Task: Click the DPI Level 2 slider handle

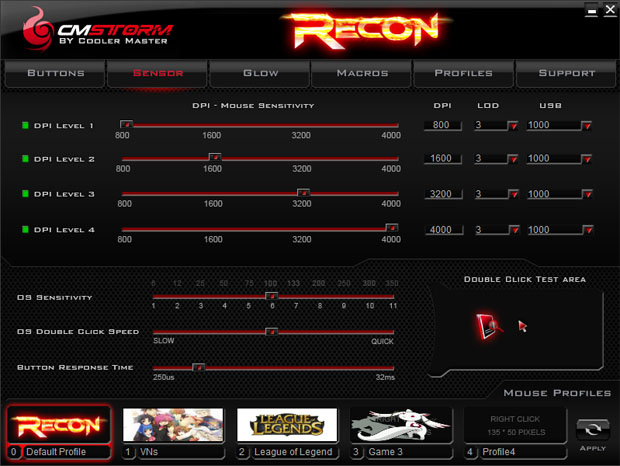Action: pos(215,157)
